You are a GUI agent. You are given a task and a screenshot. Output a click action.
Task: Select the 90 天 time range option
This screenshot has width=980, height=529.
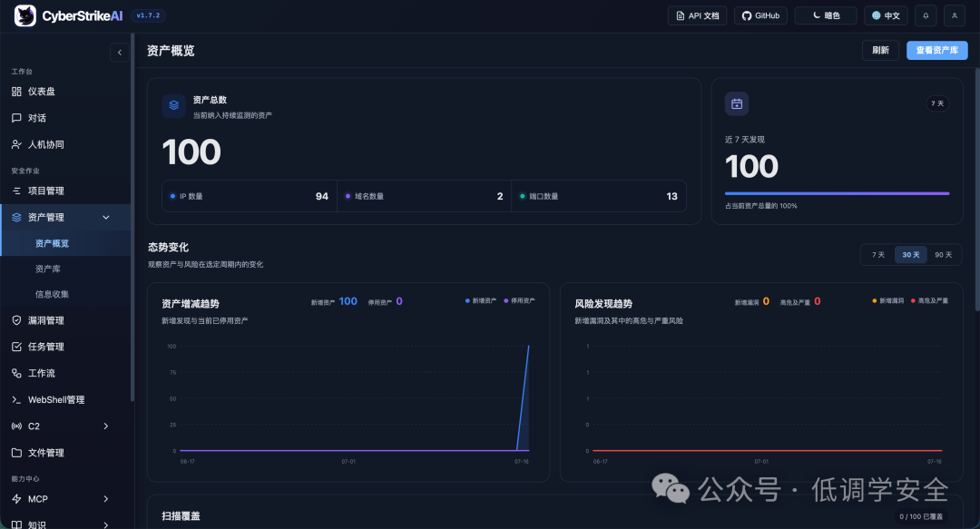tap(943, 255)
